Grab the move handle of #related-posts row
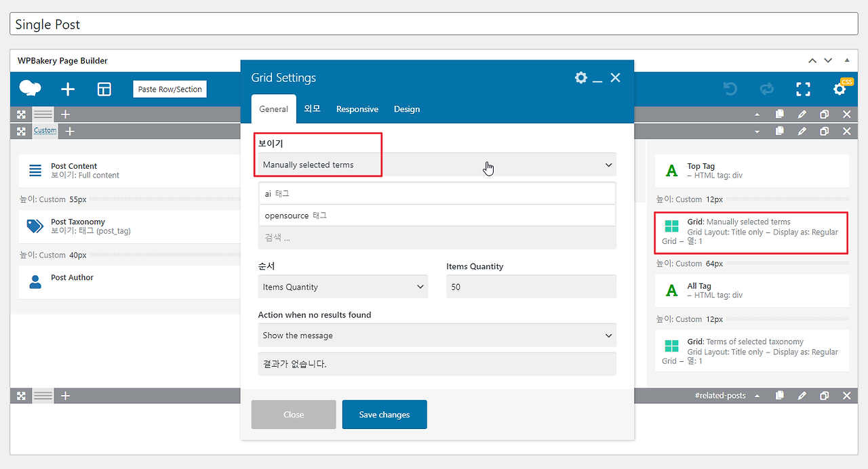Viewport: 868px width, 469px height. (22, 396)
